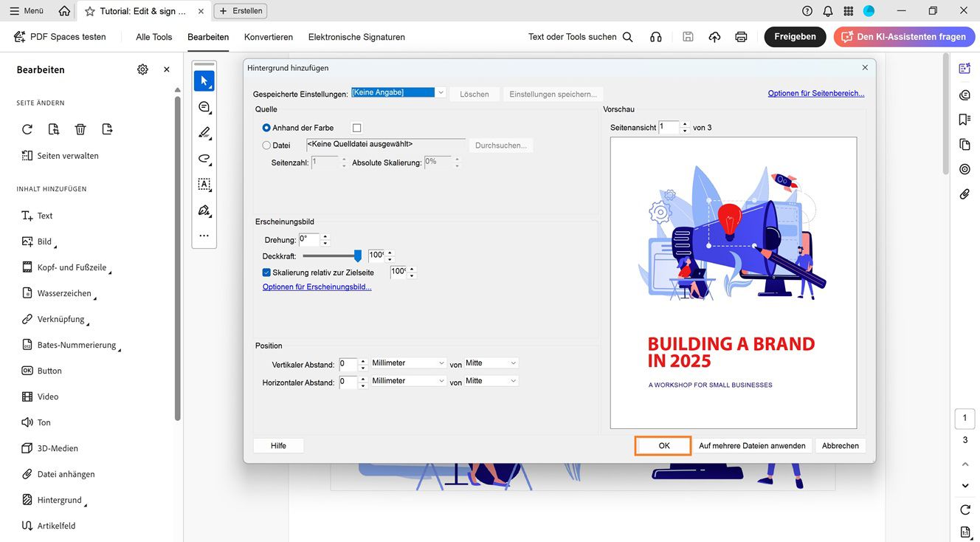980x542 pixels.
Task: Open Optionen für Erscheinungsbild link
Action: pyautogui.click(x=317, y=287)
